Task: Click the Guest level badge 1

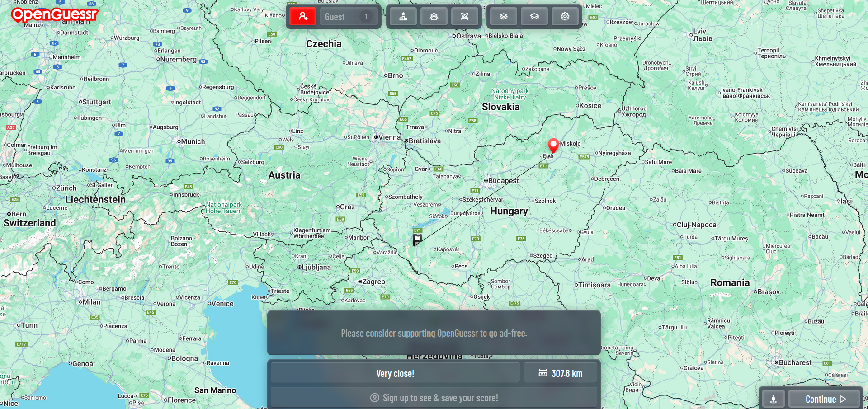Action: [x=366, y=17]
